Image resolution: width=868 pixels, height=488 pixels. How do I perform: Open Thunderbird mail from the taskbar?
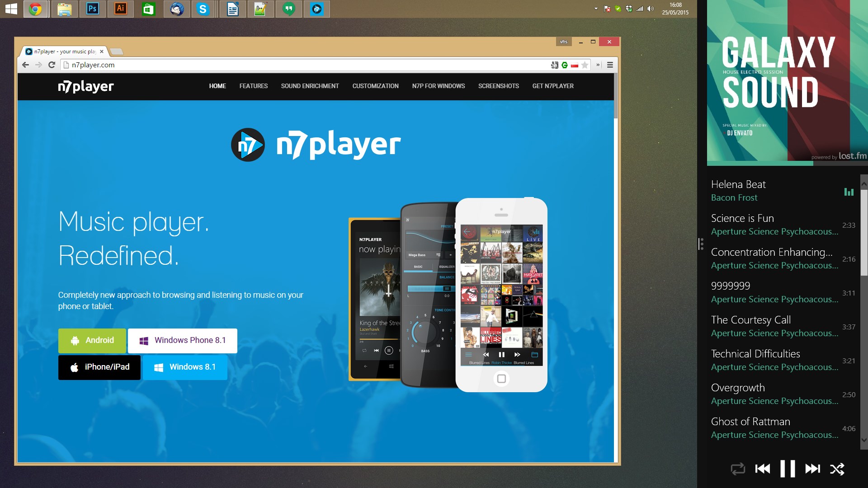click(x=176, y=9)
